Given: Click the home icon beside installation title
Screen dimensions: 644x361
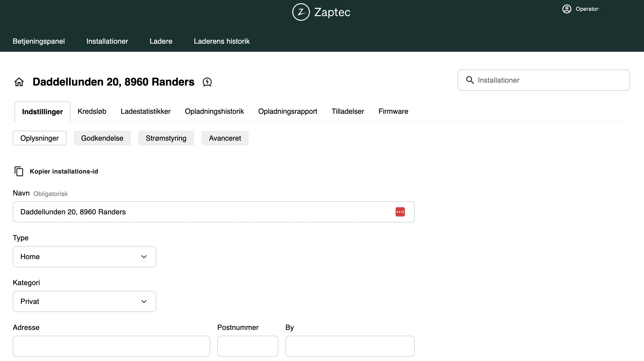Looking at the screenshot, I should [x=19, y=82].
